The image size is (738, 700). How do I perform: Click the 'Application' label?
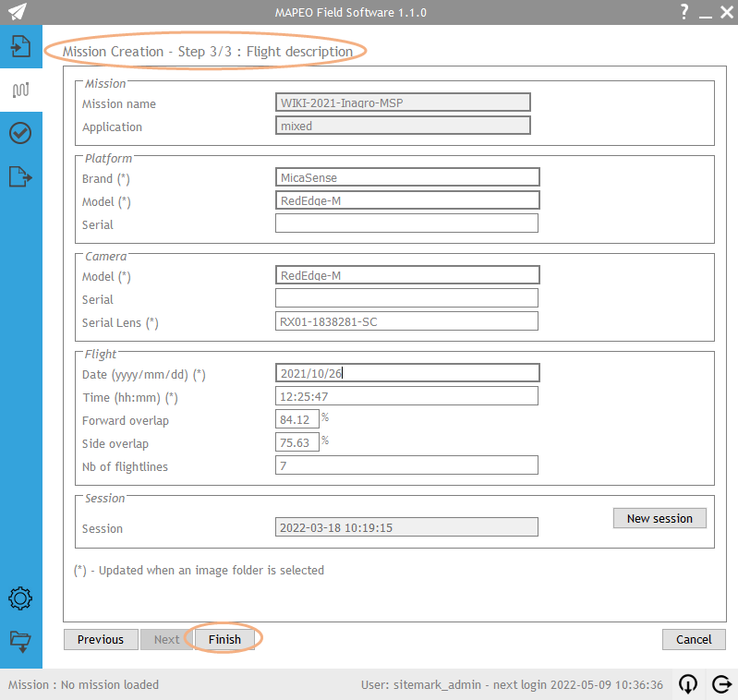[x=112, y=127]
